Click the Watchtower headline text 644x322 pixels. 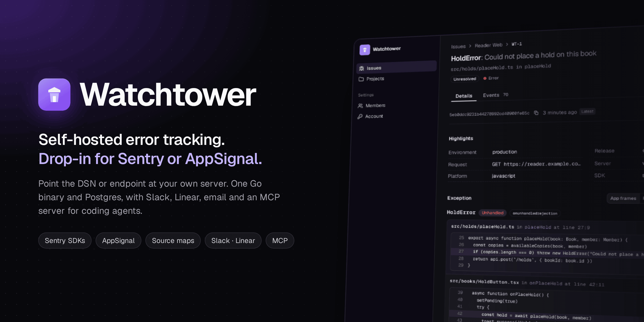[168, 95]
